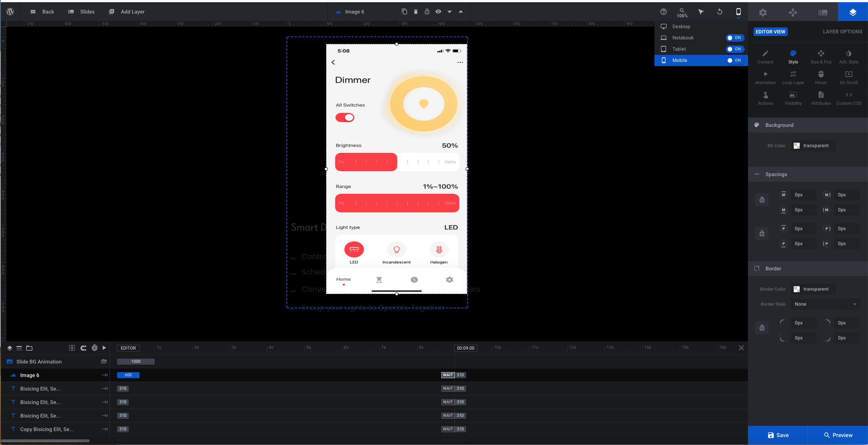Open the Hover settings

[821, 78]
